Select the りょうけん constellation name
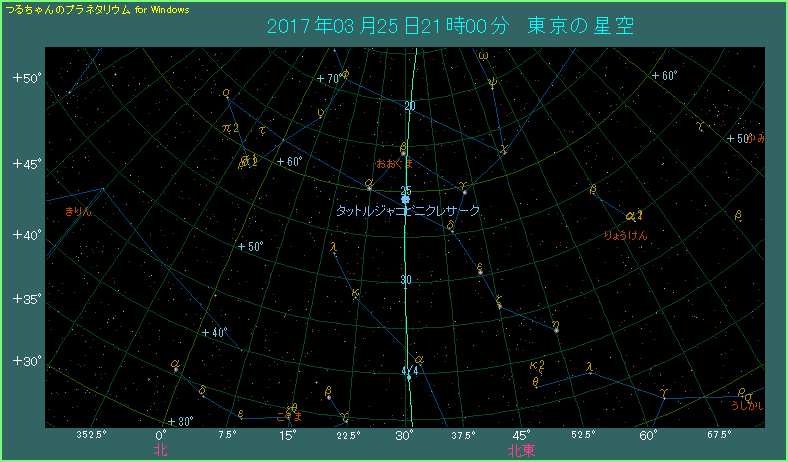This screenshot has width=788, height=462. (626, 235)
